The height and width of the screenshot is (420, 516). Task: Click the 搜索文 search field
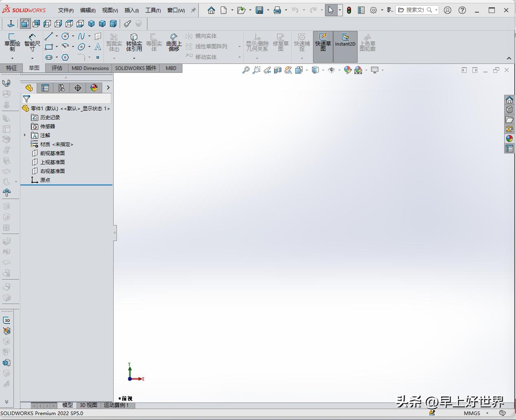click(414, 10)
